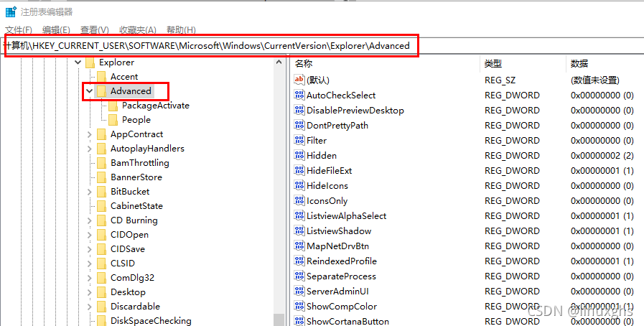Click the DWORD icon beside ServerAdminUI
The image size is (644, 326).
click(299, 291)
